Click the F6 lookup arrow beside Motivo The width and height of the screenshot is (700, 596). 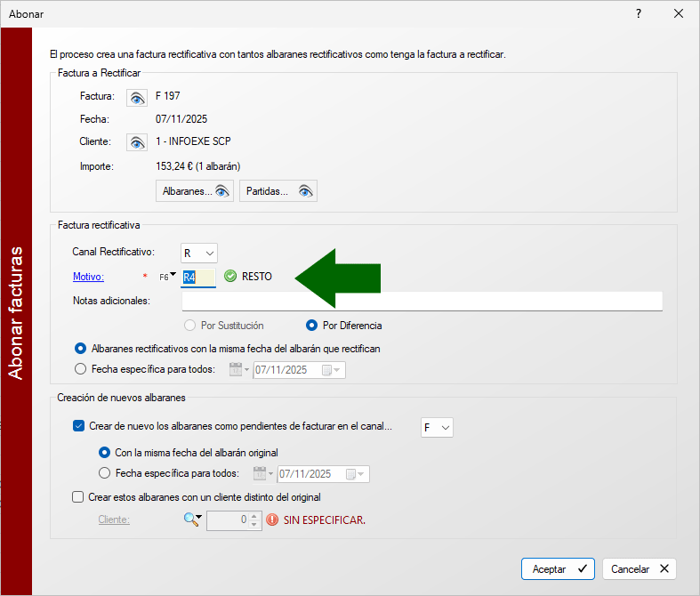[x=168, y=277]
